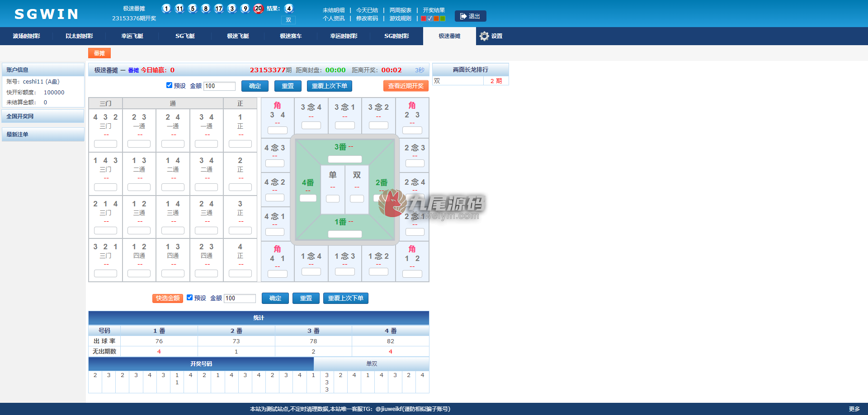This screenshot has width=868, height=415.
Task: Toggle the top 预设 checkbox
Action: [x=169, y=85]
